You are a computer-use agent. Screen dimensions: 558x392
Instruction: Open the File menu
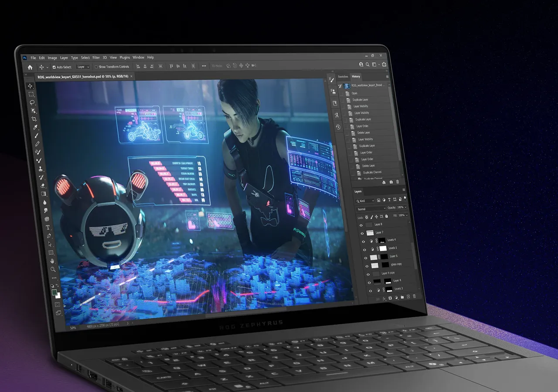(33, 57)
